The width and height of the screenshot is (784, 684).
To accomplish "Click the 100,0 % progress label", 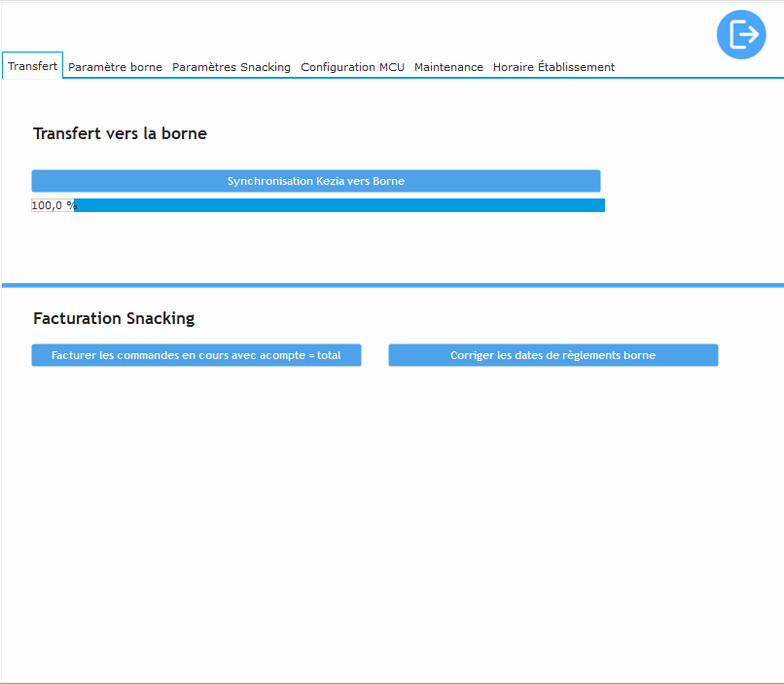I will [x=53, y=205].
